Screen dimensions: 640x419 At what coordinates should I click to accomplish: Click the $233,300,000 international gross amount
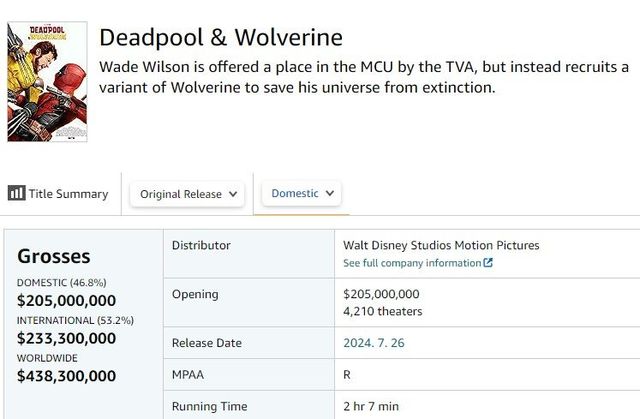66,338
